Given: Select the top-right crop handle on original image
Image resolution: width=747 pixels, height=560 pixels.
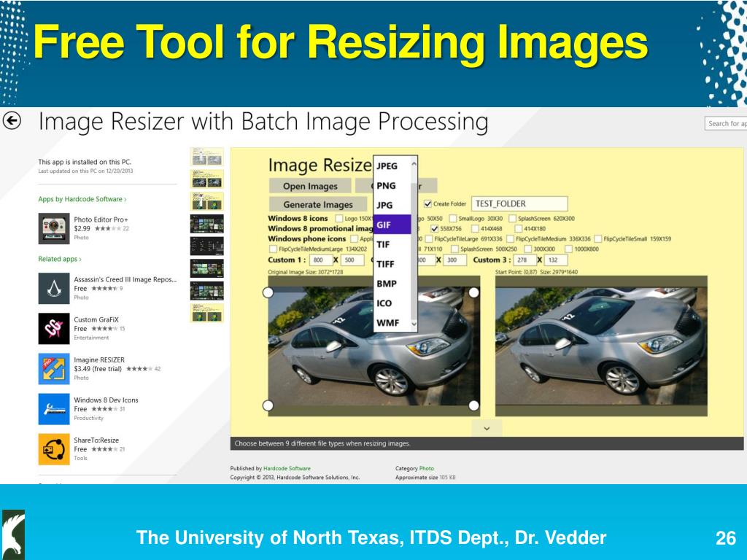Looking at the screenshot, I should pos(473,292).
